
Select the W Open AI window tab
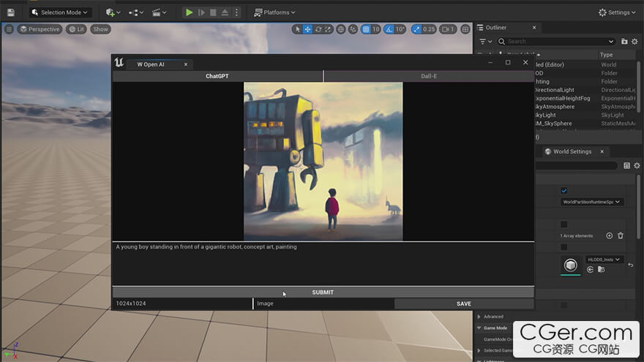(151, 64)
